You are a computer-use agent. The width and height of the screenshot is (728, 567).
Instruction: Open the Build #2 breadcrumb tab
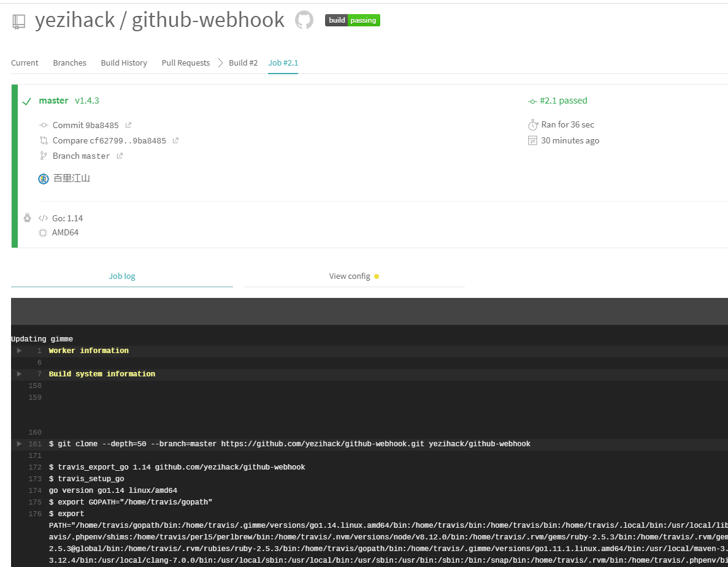pos(243,63)
